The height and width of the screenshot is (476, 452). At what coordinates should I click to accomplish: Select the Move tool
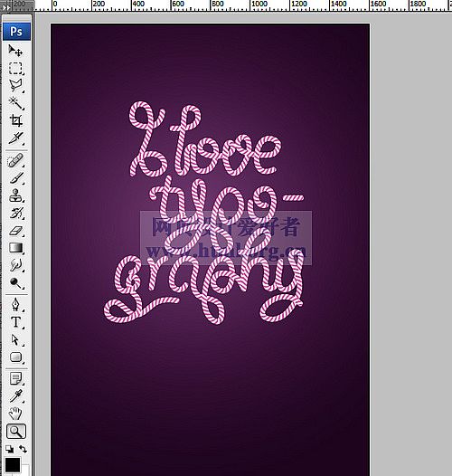15,51
